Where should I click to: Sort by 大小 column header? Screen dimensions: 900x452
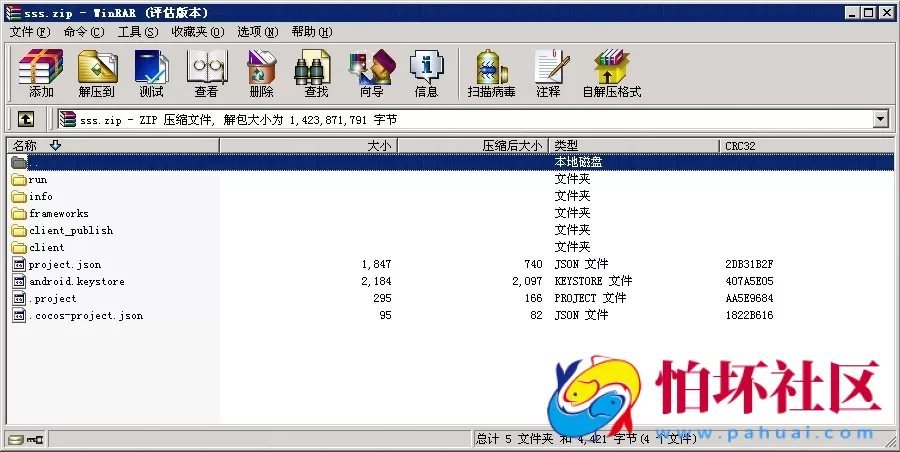coord(309,145)
